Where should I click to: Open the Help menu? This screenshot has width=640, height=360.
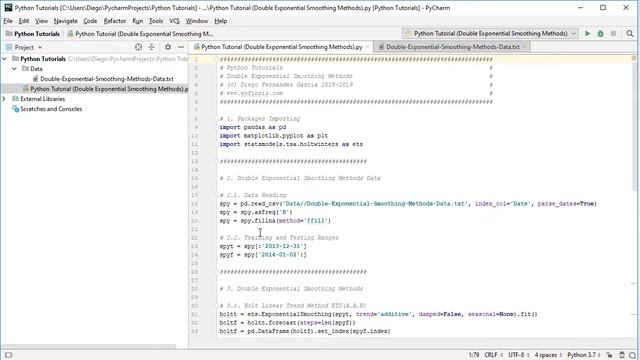220,21
